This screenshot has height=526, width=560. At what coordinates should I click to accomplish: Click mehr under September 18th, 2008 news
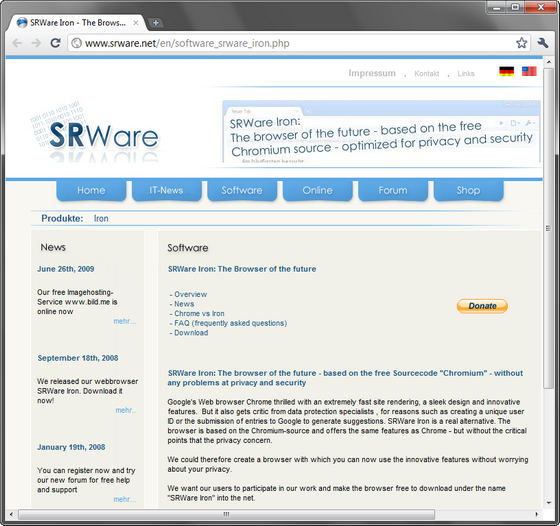coord(125,410)
